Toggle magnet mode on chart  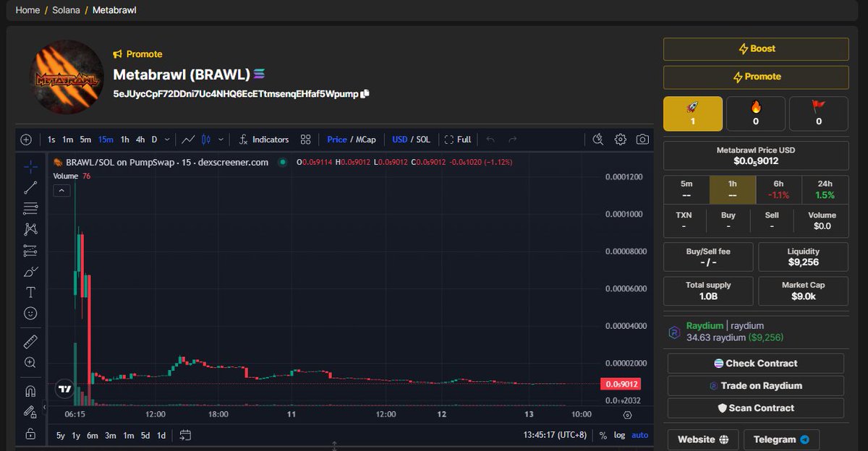pyautogui.click(x=30, y=391)
